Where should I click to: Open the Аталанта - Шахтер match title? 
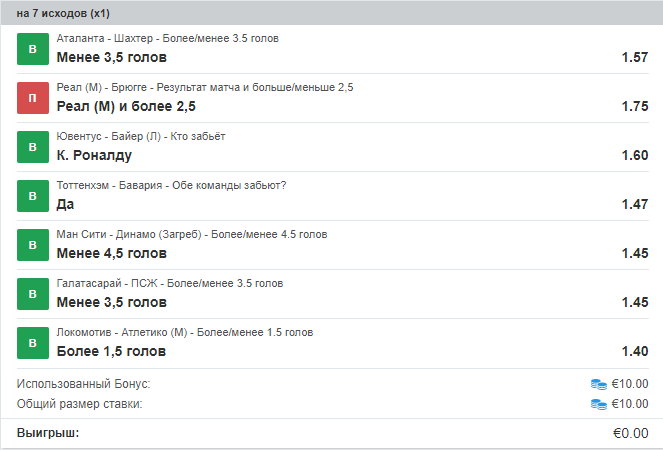(168, 39)
